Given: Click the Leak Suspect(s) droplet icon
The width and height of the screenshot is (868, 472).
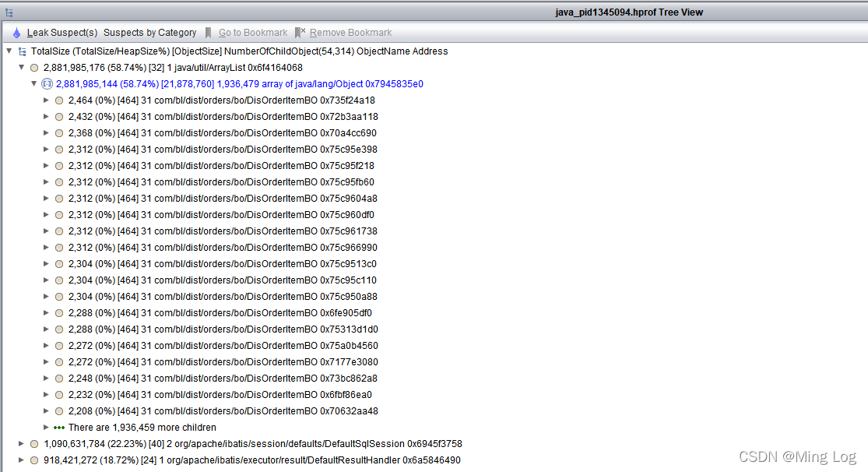Looking at the screenshot, I should 16,33.
